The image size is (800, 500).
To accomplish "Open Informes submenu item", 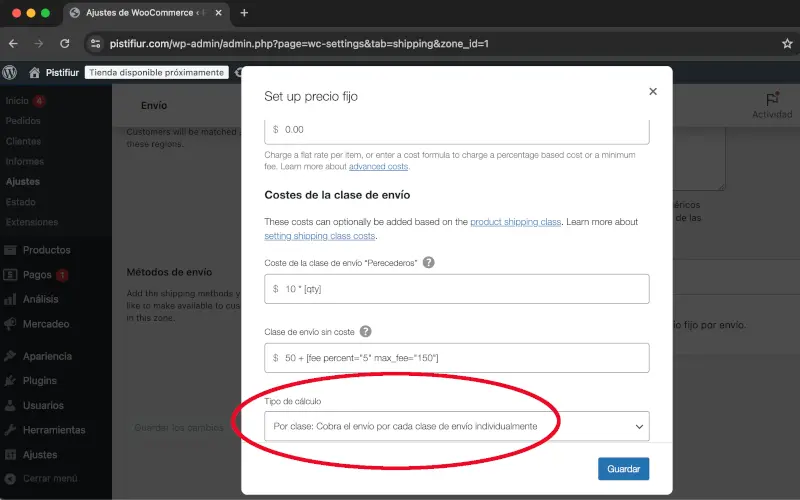I will (x=25, y=161).
